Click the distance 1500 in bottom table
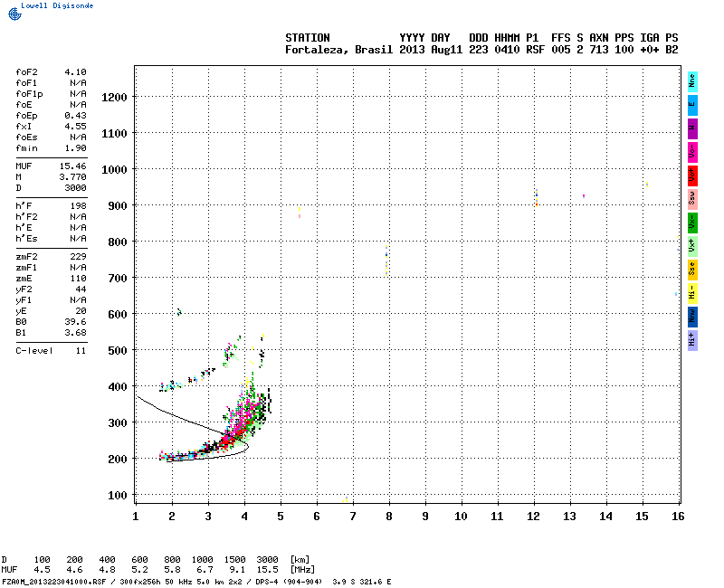Image resolution: width=724 pixels, height=588 pixels. (234, 559)
